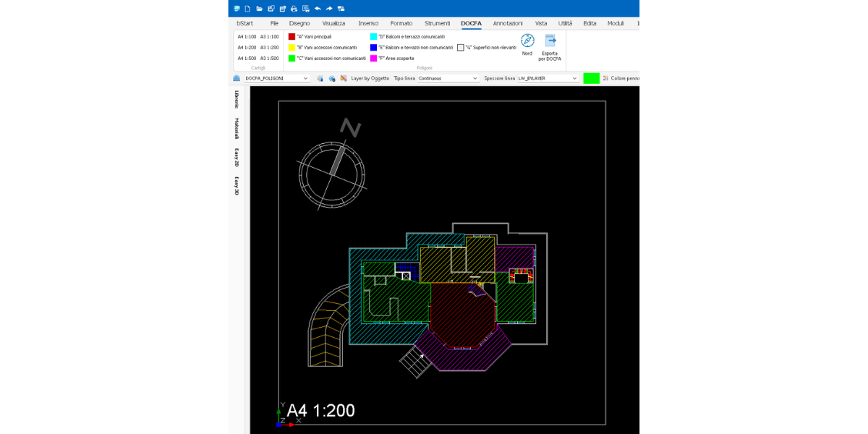Open print preview from quick access toolbar
The height and width of the screenshot is (434, 868).
[306, 9]
